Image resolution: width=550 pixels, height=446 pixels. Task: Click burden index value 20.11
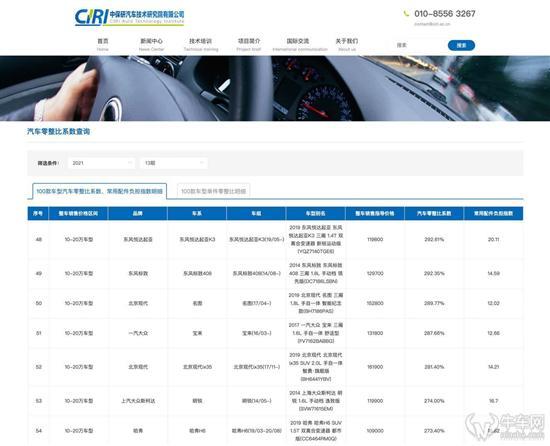(x=493, y=239)
